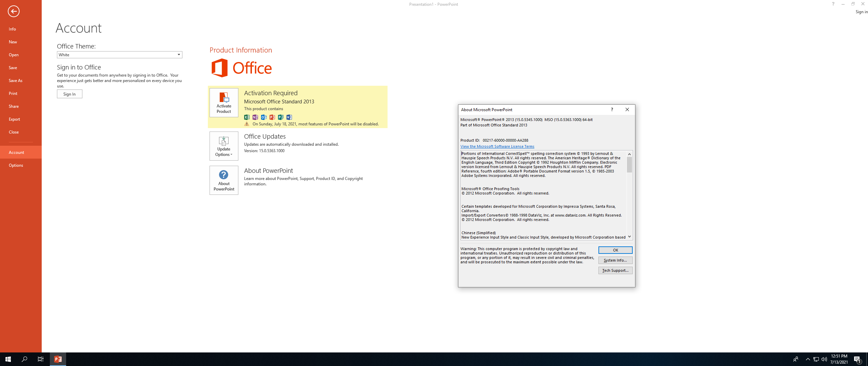Click the Activation Required heading
Image resolution: width=868 pixels, height=366 pixels.
pyautogui.click(x=271, y=93)
